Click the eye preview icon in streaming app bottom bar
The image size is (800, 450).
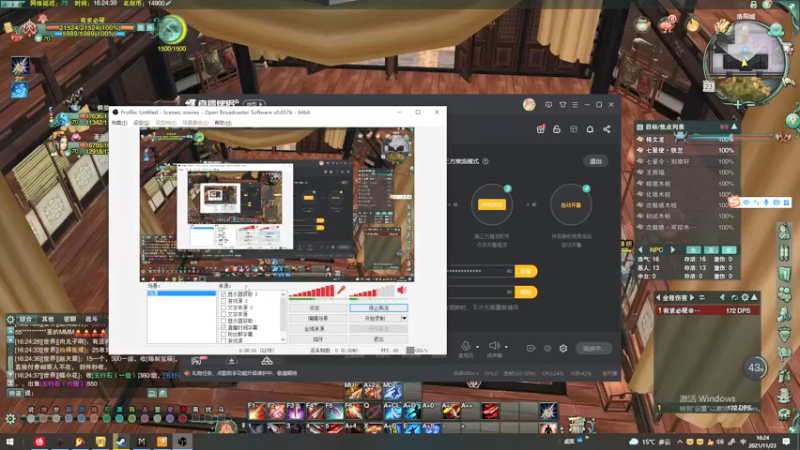click(x=547, y=348)
